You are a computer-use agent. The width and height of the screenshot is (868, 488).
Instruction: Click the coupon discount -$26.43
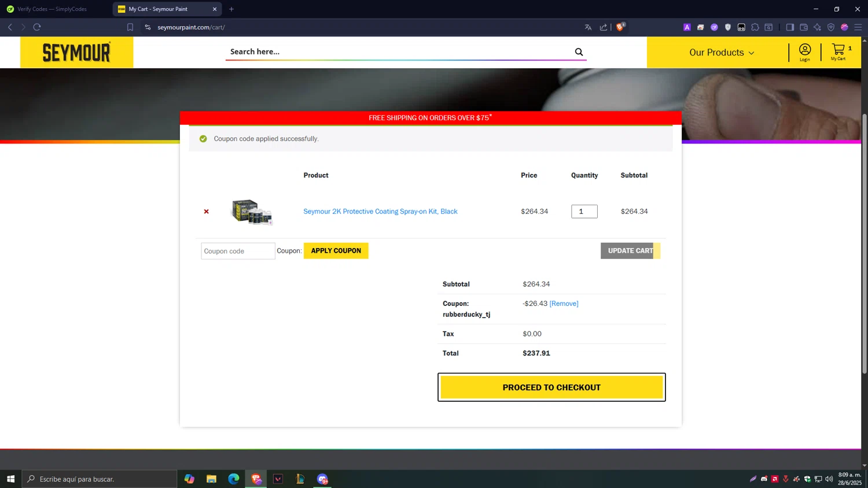pyautogui.click(x=535, y=304)
